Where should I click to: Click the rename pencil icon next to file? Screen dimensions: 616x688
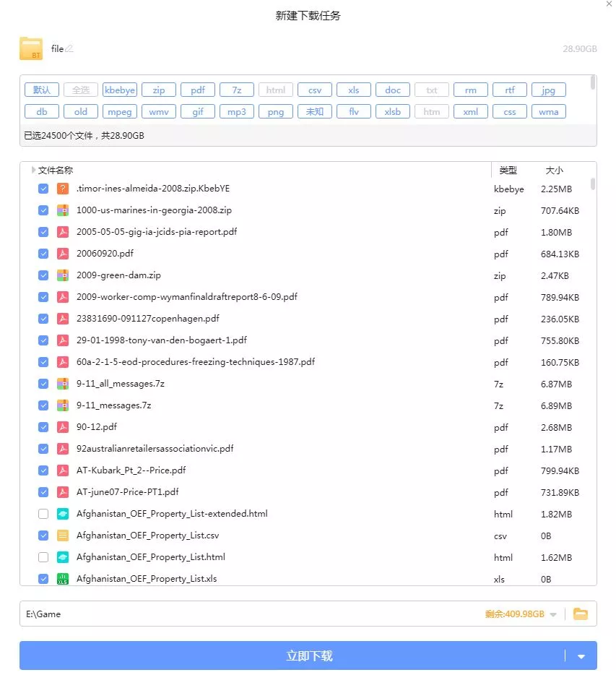click(69, 49)
